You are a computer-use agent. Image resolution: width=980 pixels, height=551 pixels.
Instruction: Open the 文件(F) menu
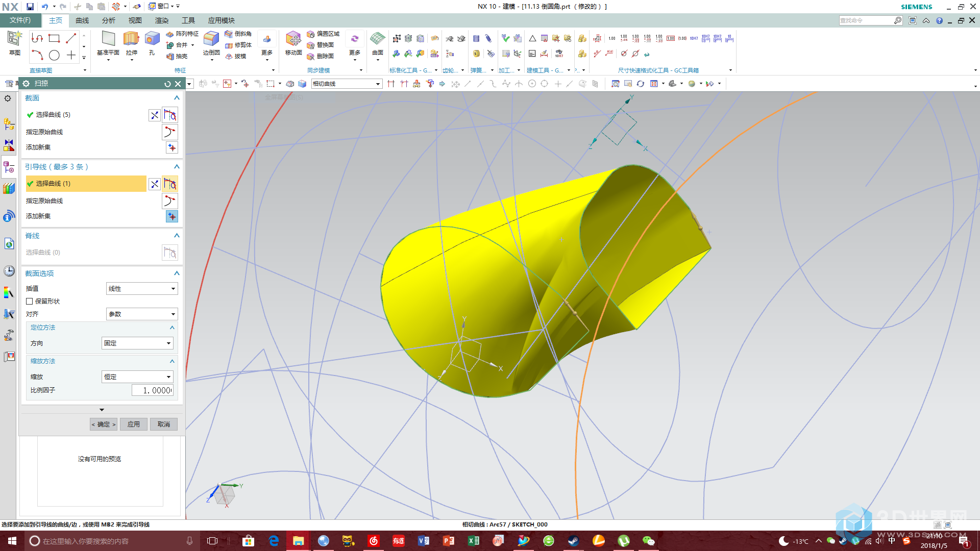(x=20, y=20)
